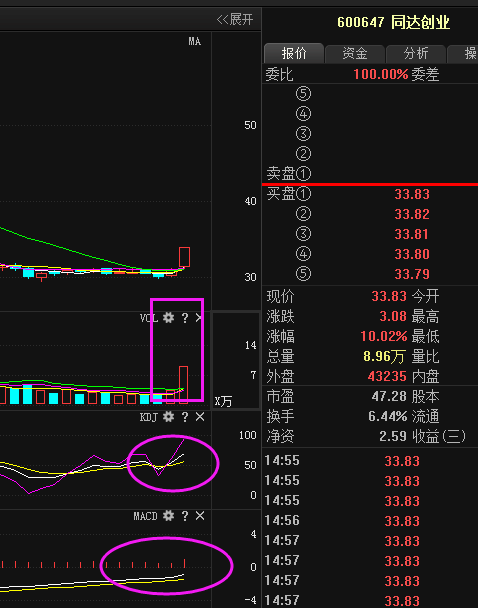Image resolution: width=478 pixels, height=608 pixels.
Task: Open VOL indicator settings gear
Action: (x=168, y=318)
